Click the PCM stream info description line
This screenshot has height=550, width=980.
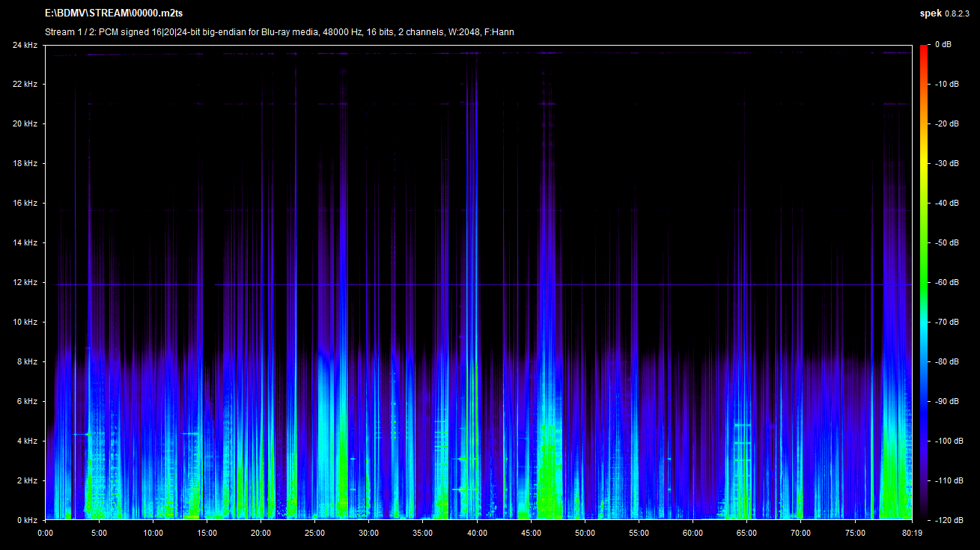click(279, 31)
